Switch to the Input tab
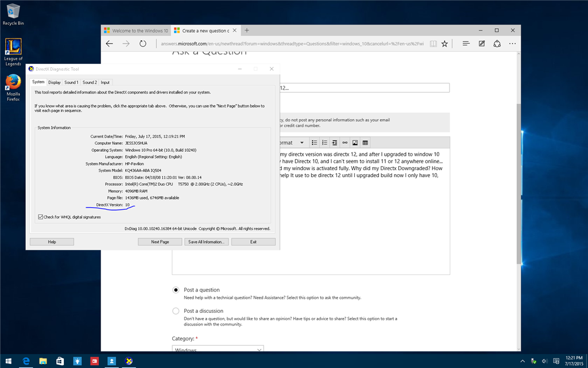This screenshot has width=588, height=368. coord(106,82)
